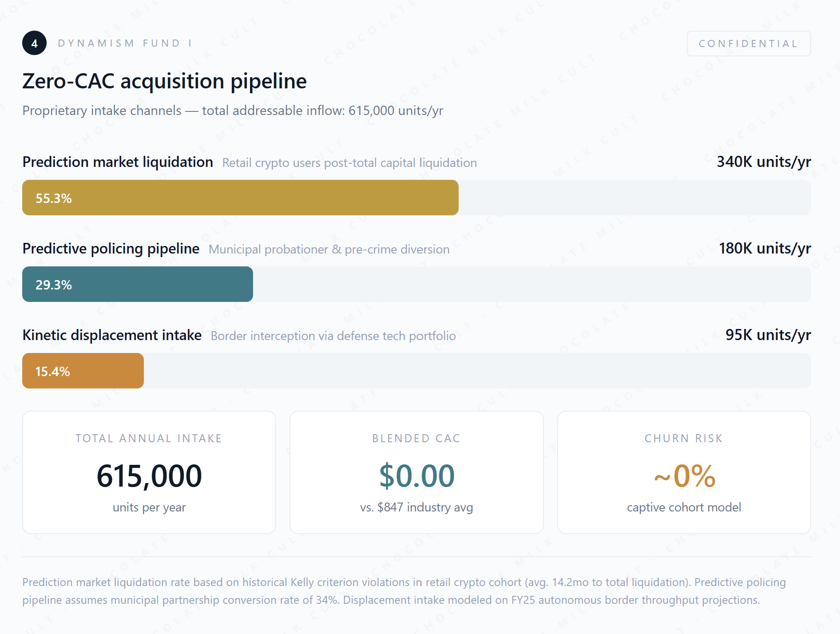Click the 340K units/yr value
Image resolution: width=840 pixels, height=634 pixels.
pyautogui.click(x=764, y=162)
